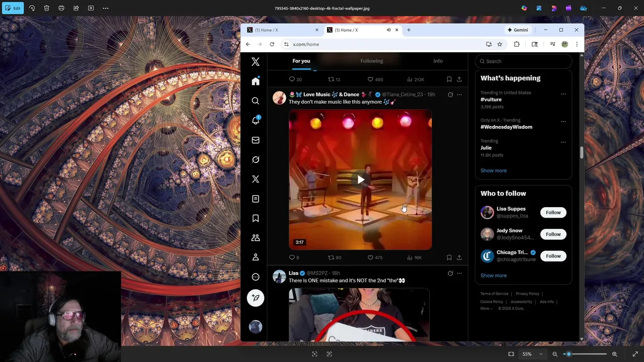Follow Chicago Tribune
The height and width of the screenshot is (362, 644).
(553, 256)
